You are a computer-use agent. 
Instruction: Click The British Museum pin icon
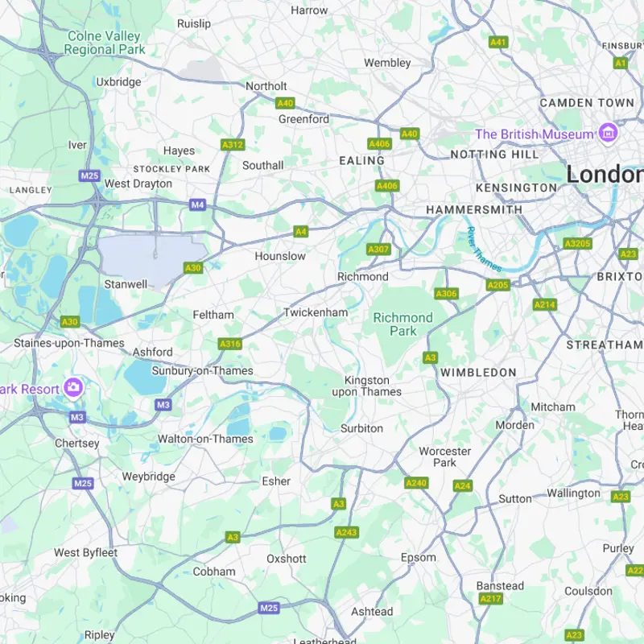coord(609,133)
